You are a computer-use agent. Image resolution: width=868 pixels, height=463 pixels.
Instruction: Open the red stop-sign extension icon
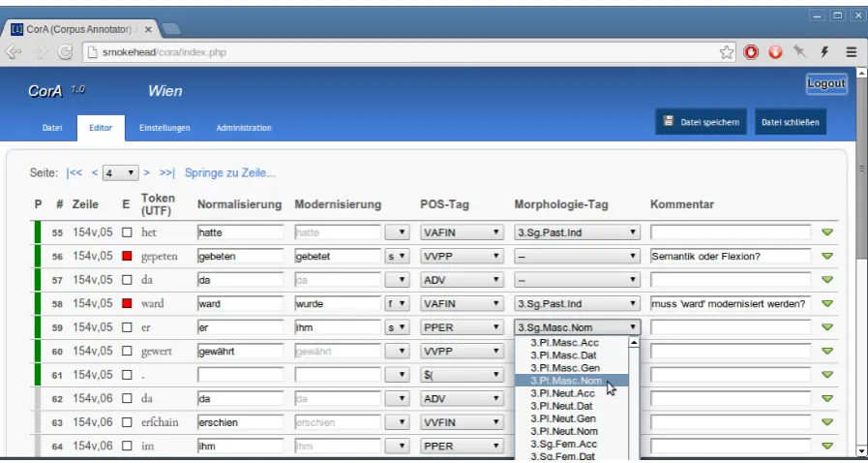tap(751, 52)
